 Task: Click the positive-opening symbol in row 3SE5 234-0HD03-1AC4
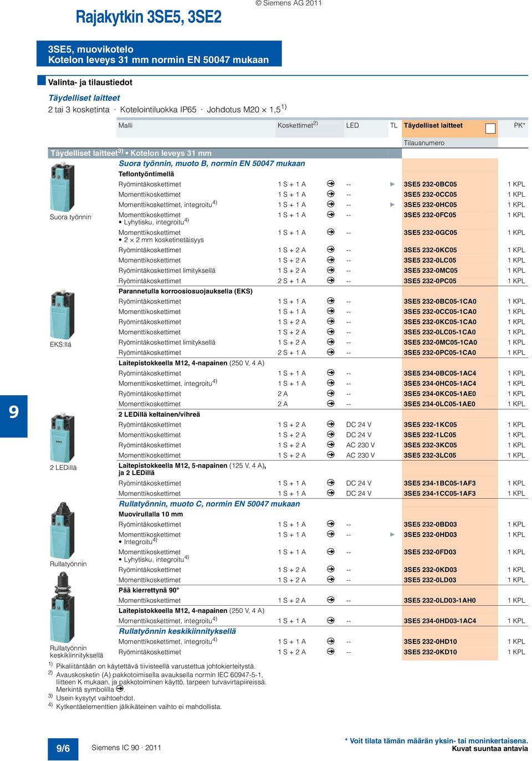pyautogui.click(x=331, y=620)
